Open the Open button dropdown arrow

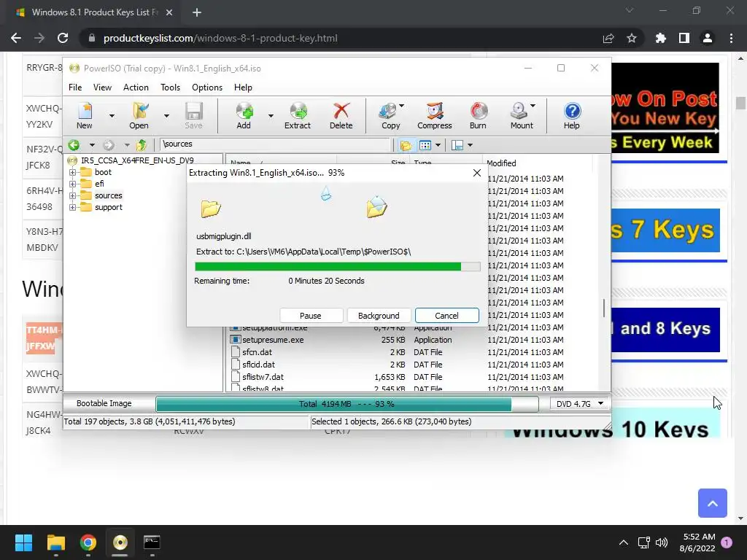pyautogui.click(x=166, y=116)
